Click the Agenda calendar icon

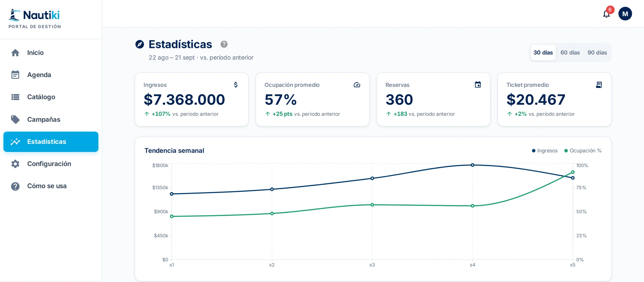(15, 75)
